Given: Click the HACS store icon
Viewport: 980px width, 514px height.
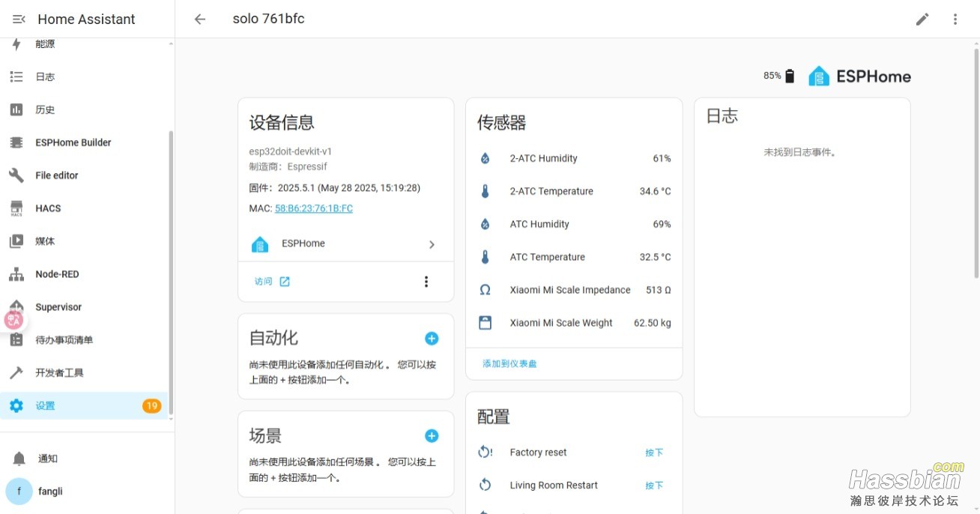Looking at the screenshot, I should (x=16, y=208).
